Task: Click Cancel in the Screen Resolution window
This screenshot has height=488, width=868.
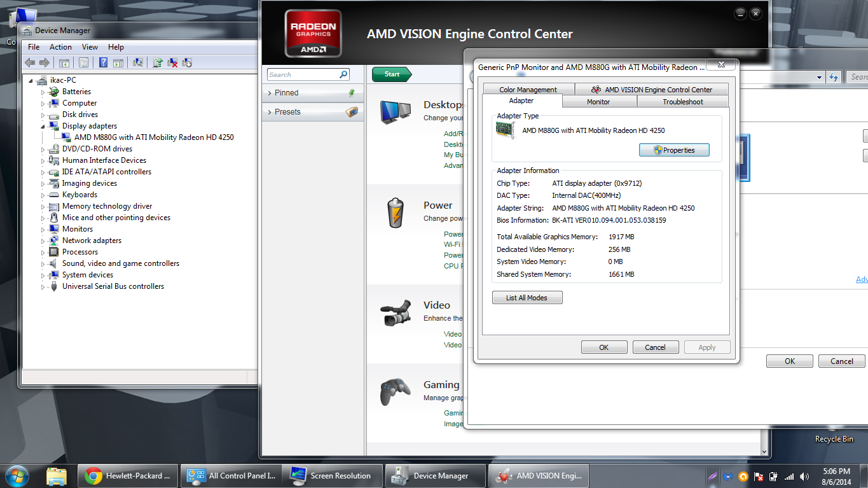Action: 842,361
